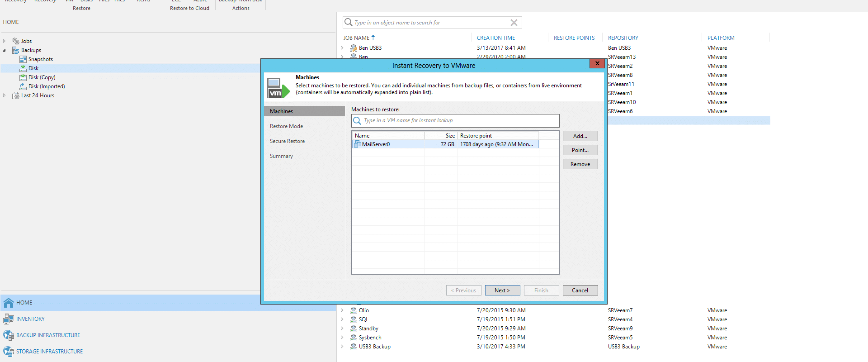Screen dimensions: 868x362
Task: Sort by PLATFORM column header
Action: [721, 38]
